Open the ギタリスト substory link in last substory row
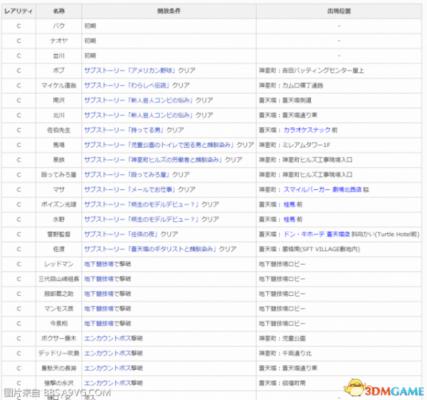Screen dimensions: 427x400 (160, 249)
